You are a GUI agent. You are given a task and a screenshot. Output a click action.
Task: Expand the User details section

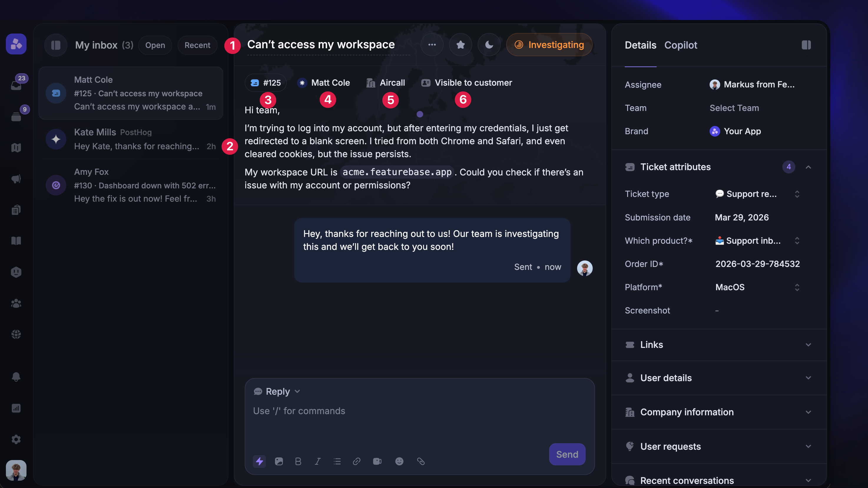(719, 378)
